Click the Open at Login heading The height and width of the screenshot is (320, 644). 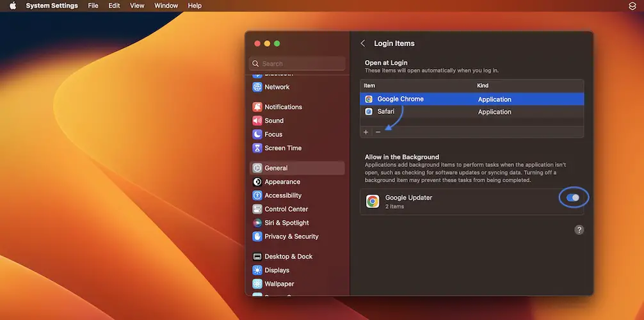tap(386, 63)
